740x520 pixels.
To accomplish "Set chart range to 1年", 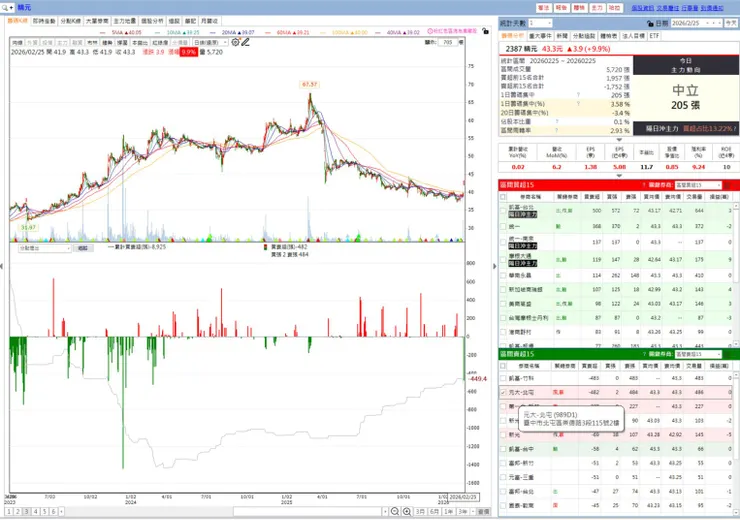I will 448,512.
